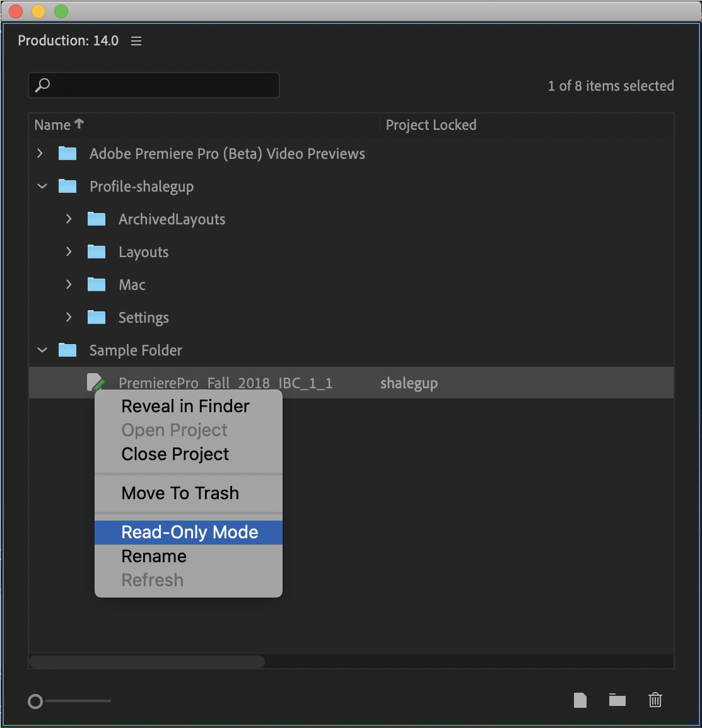Select the green project icon beside PremierePro_Fall_2018_IBC_1_1
This screenshot has height=728, width=702.
tap(95, 382)
